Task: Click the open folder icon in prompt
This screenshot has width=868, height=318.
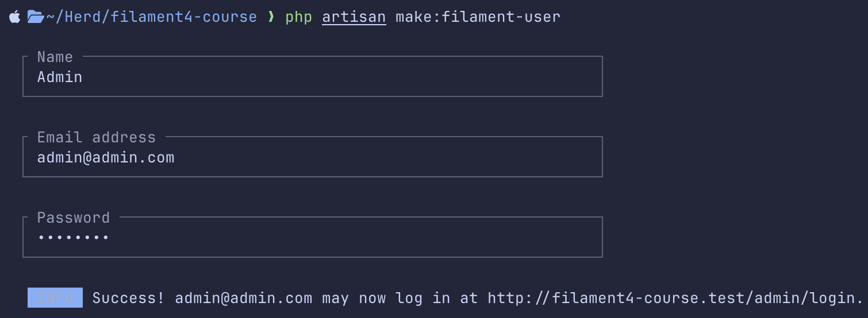Action: tap(36, 17)
